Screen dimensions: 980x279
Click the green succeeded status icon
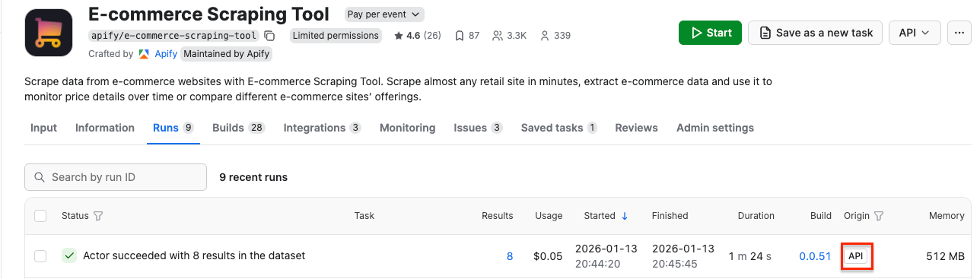69,256
